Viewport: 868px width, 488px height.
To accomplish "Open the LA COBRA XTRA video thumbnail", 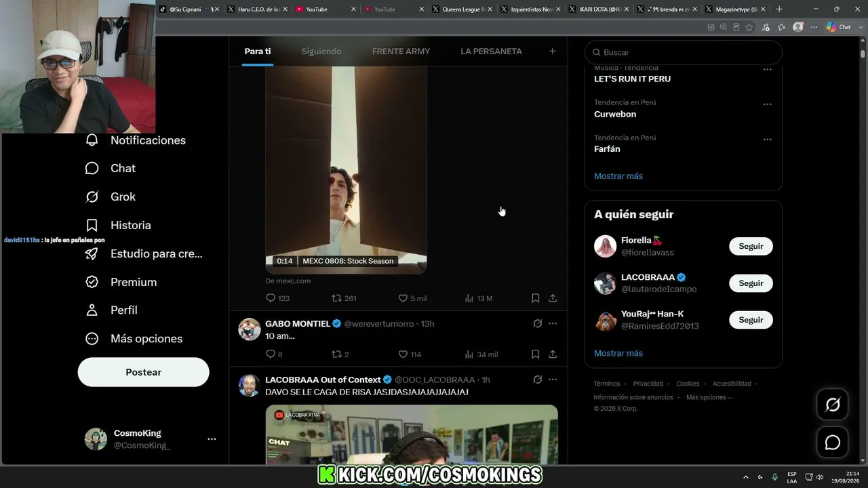I will (412, 434).
